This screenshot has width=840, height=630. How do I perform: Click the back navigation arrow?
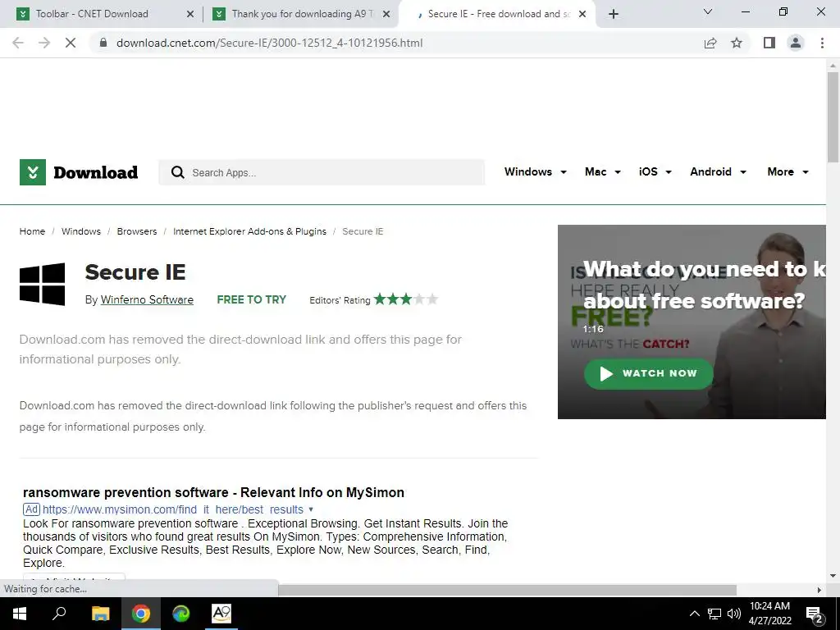point(18,43)
